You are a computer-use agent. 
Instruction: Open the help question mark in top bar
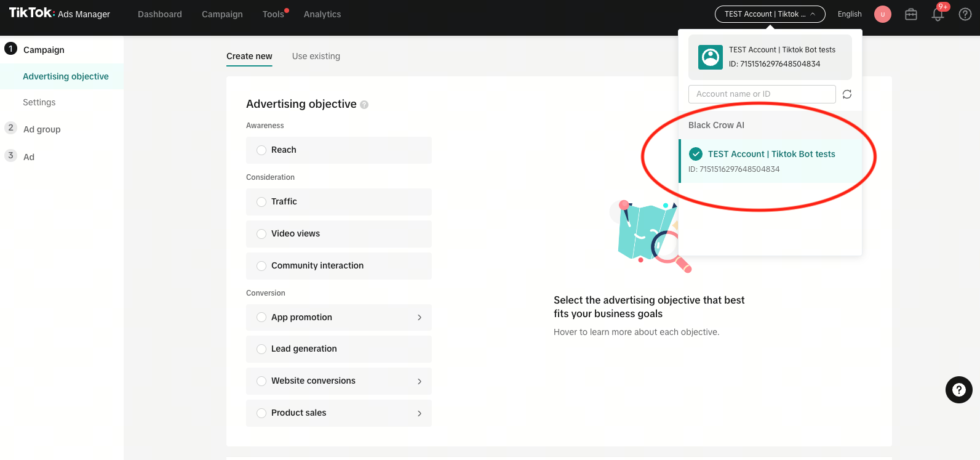pos(965,14)
